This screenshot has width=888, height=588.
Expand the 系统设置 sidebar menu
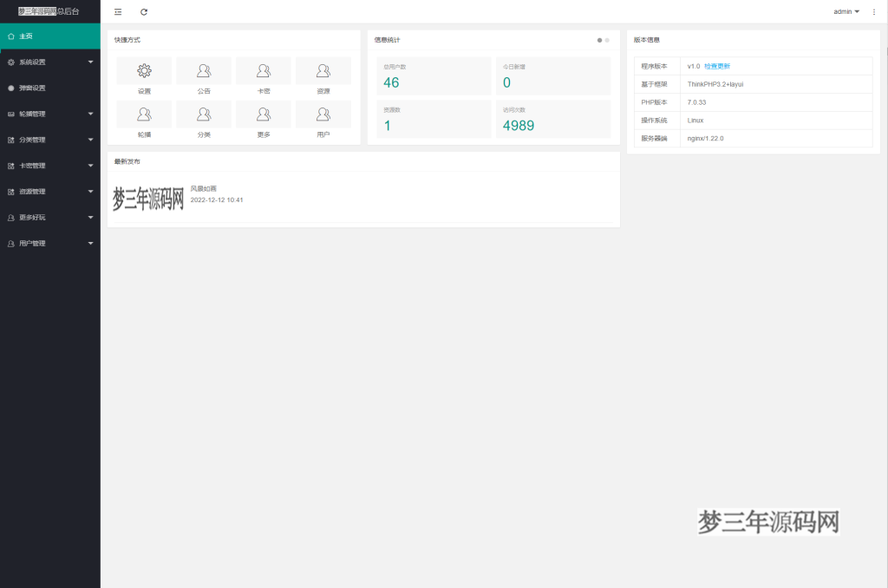pos(49,62)
